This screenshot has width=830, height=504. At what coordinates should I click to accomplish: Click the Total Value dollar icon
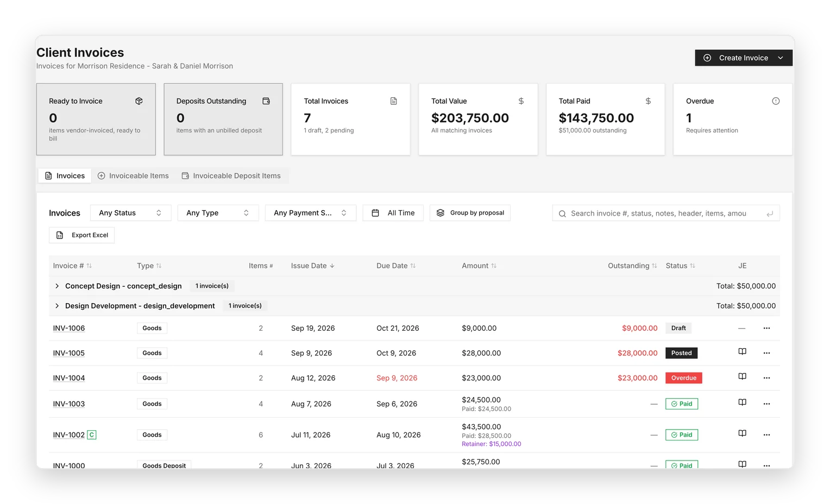[x=521, y=101]
